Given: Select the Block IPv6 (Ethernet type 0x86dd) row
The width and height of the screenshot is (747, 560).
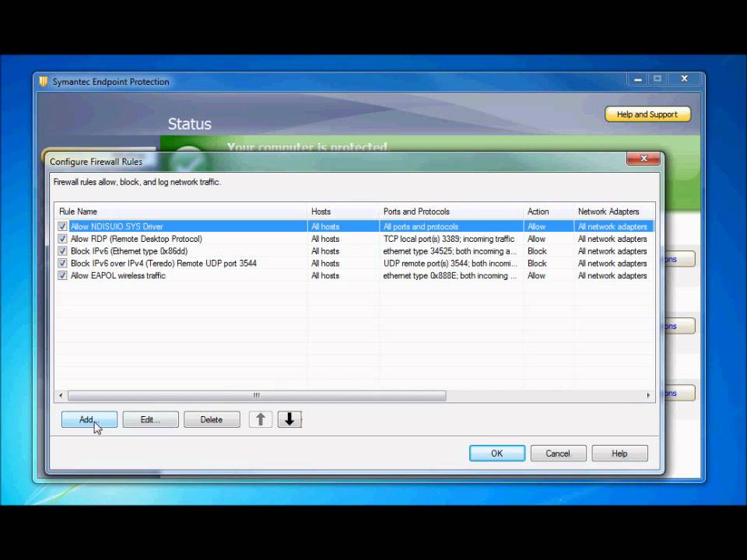Looking at the screenshot, I should click(x=355, y=251).
